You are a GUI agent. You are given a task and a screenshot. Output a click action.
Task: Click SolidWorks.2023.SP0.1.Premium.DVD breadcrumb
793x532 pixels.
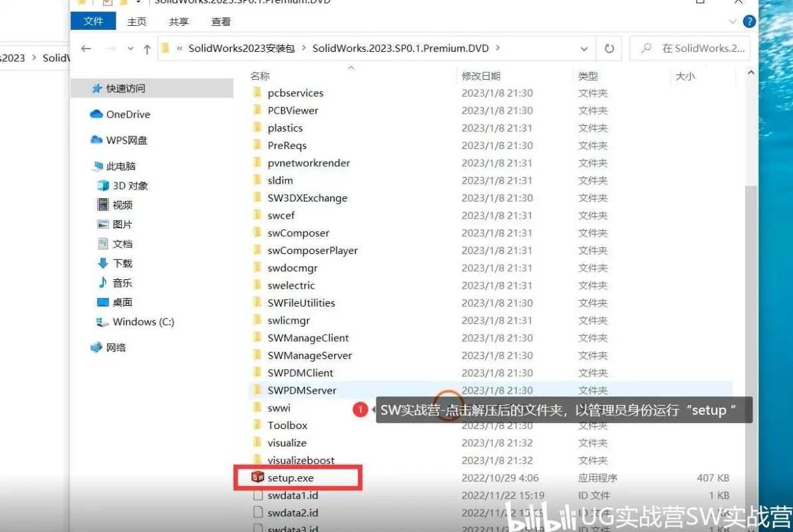[x=400, y=48]
